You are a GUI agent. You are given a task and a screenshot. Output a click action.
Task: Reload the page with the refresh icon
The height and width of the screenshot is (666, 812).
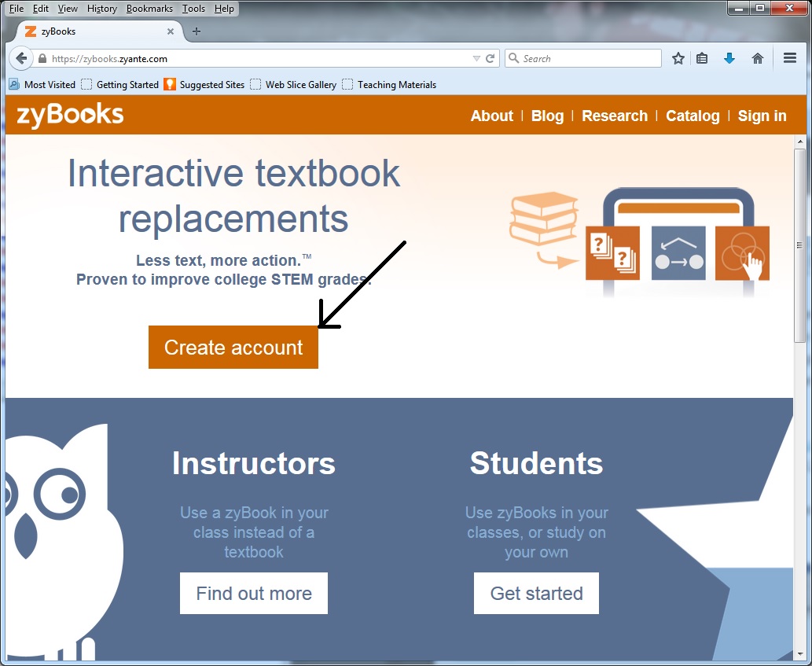490,58
